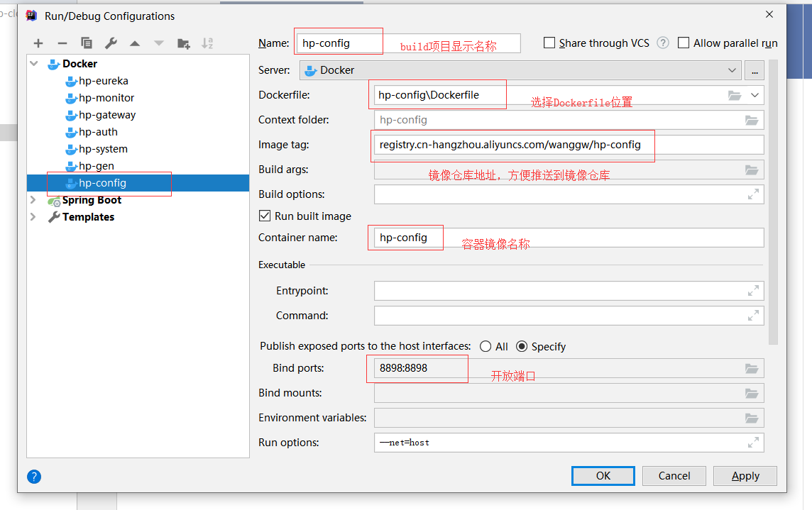This screenshot has height=510, width=812.
Task: Open the Server dropdown list
Action: coord(520,70)
